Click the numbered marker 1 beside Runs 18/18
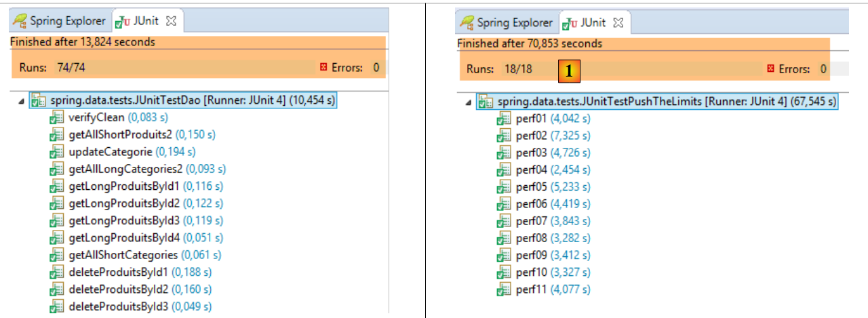This screenshot has width=868, height=318. pyautogui.click(x=570, y=69)
